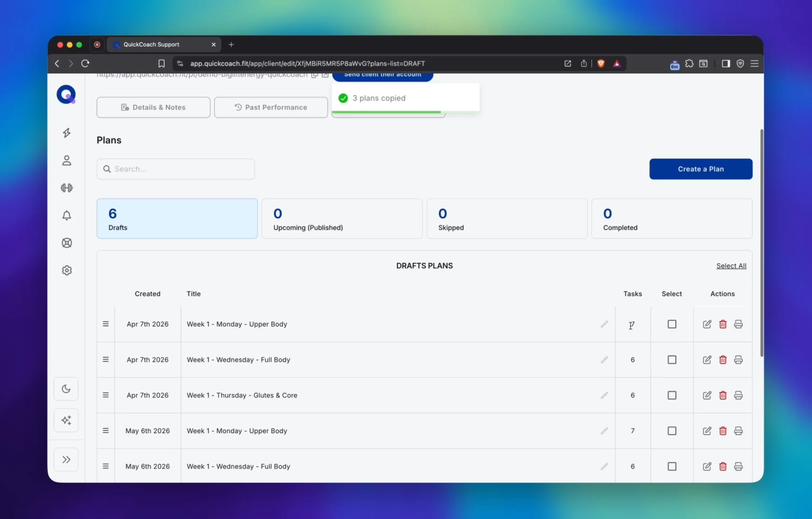Click the QuickCoach logo in sidebar
812x519 pixels.
click(x=66, y=94)
